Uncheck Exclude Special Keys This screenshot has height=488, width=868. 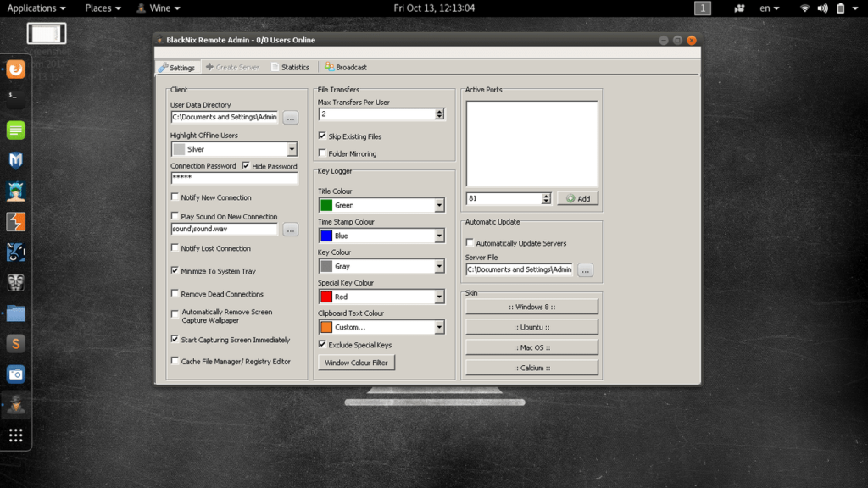coord(322,344)
